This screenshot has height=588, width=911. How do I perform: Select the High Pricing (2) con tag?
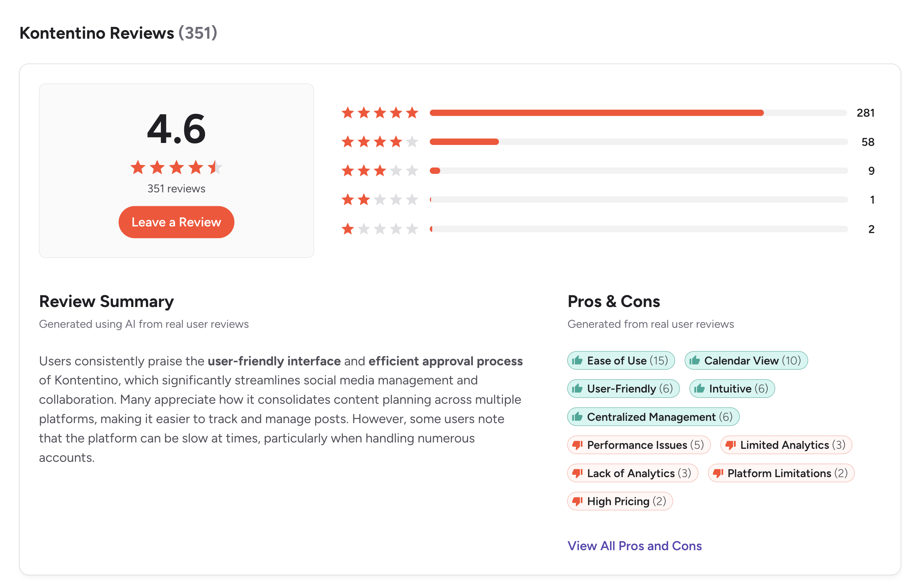(x=620, y=501)
